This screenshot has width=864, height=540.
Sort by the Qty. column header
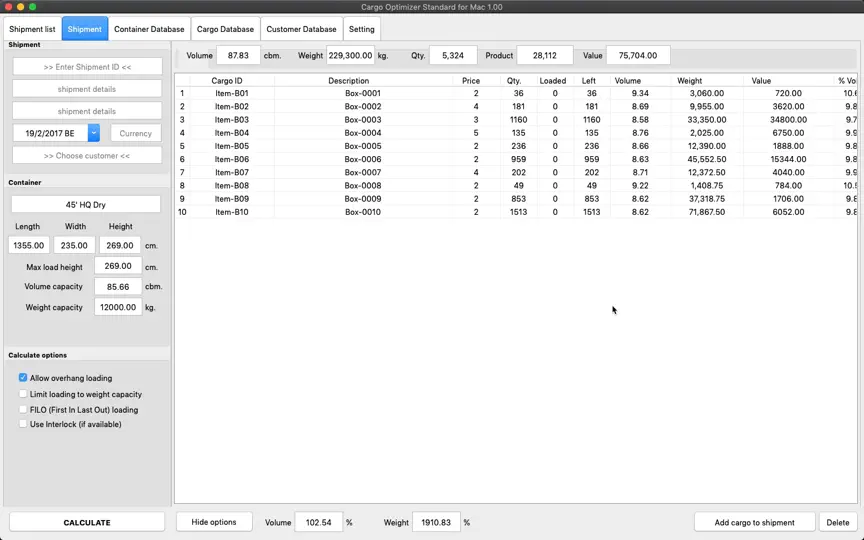tap(514, 80)
